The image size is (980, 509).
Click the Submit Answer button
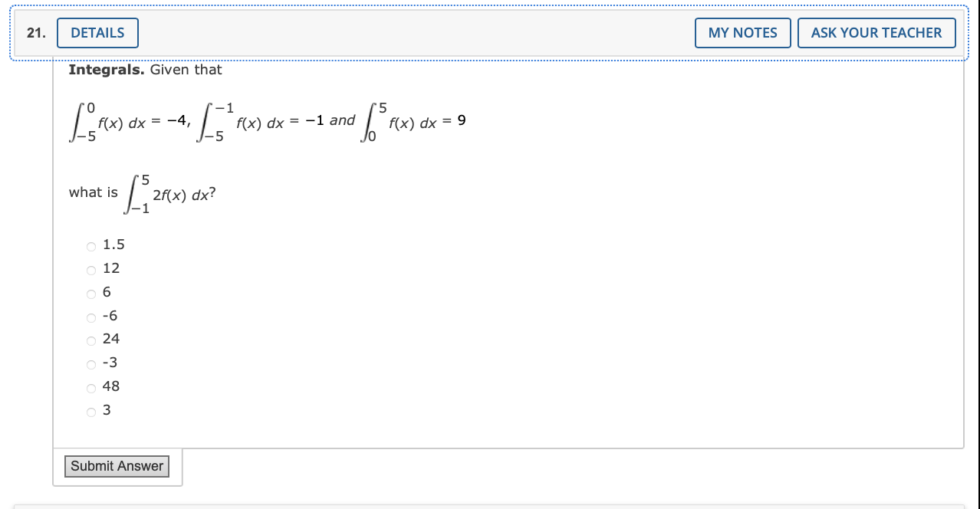tap(117, 466)
